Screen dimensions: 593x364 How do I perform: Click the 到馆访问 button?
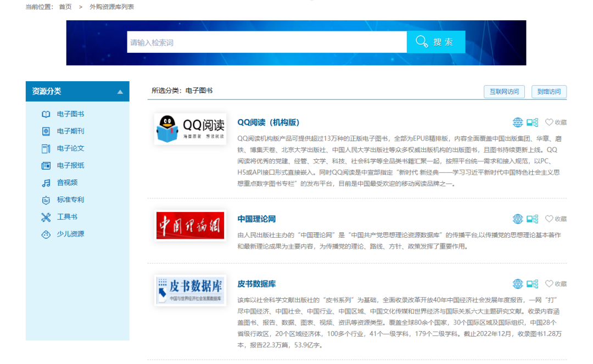[549, 92]
